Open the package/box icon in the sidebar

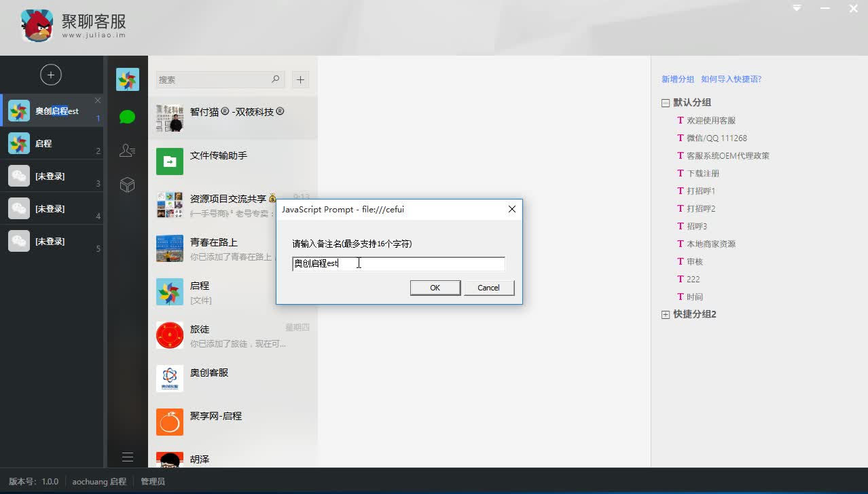(127, 185)
